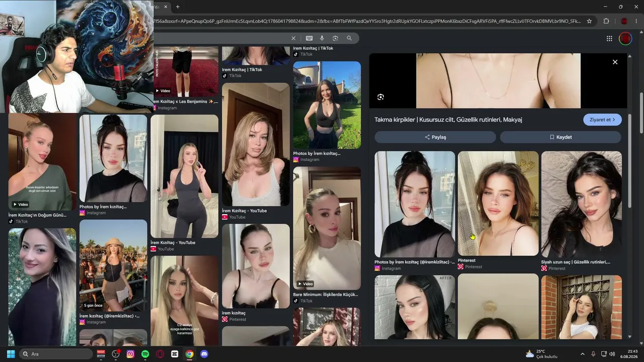644x362 pixels.
Task: Bookmark this page with the star
Action: (589, 21)
